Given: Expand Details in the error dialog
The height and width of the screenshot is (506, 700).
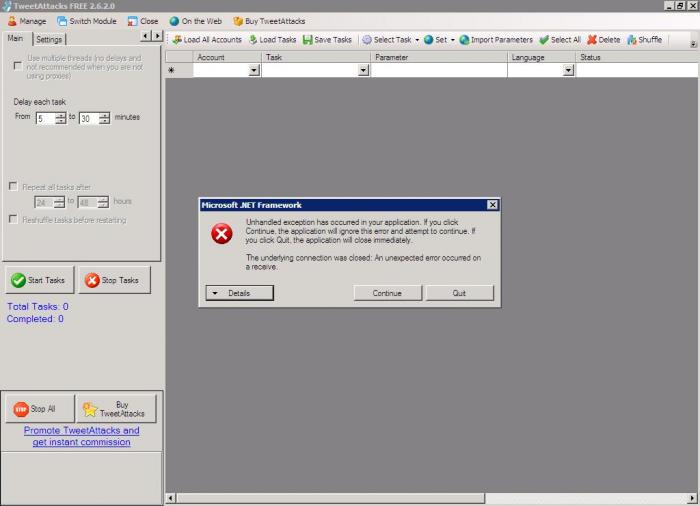Looking at the screenshot, I should (239, 293).
